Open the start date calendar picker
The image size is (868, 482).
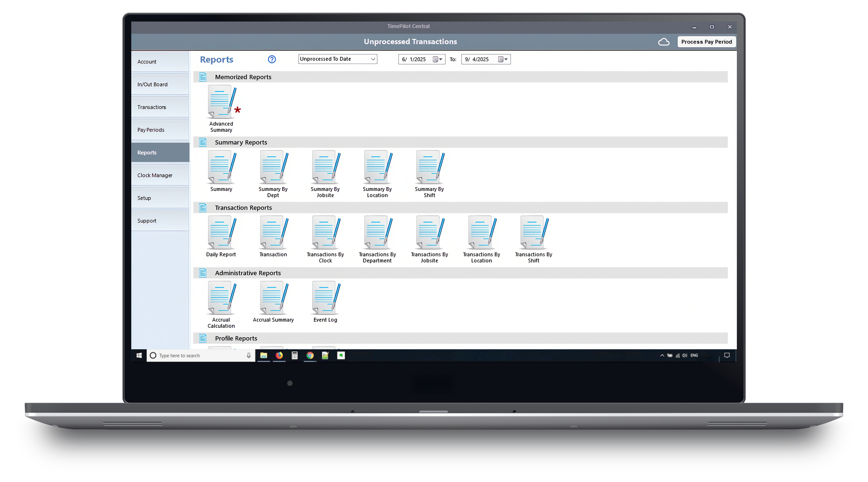tap(437, 60)
